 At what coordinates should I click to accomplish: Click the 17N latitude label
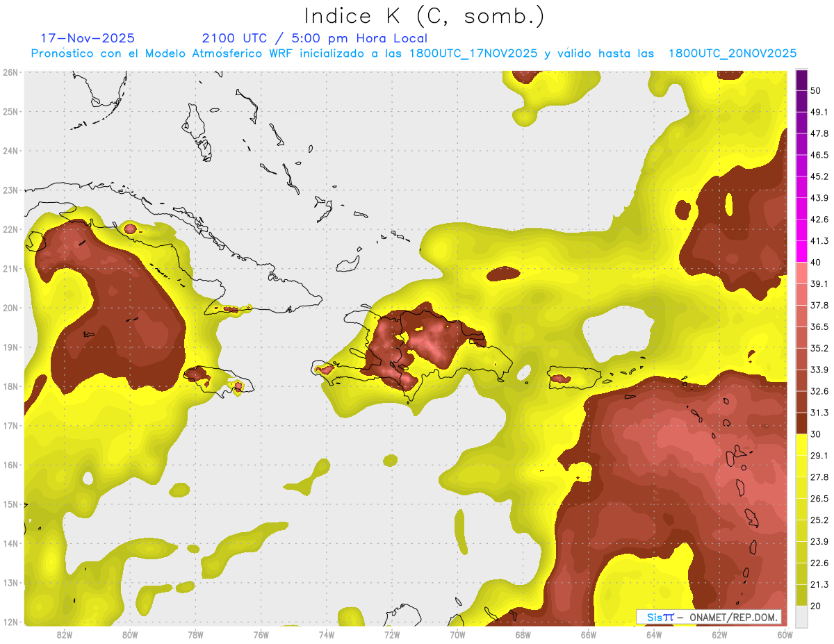point(10,426)
